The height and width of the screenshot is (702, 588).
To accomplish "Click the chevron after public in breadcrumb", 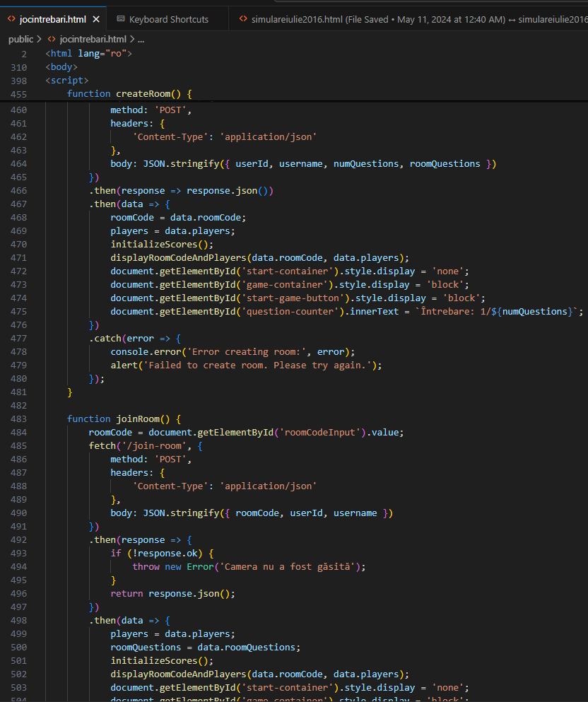I will pyautogui.click(x=39, y=40).
